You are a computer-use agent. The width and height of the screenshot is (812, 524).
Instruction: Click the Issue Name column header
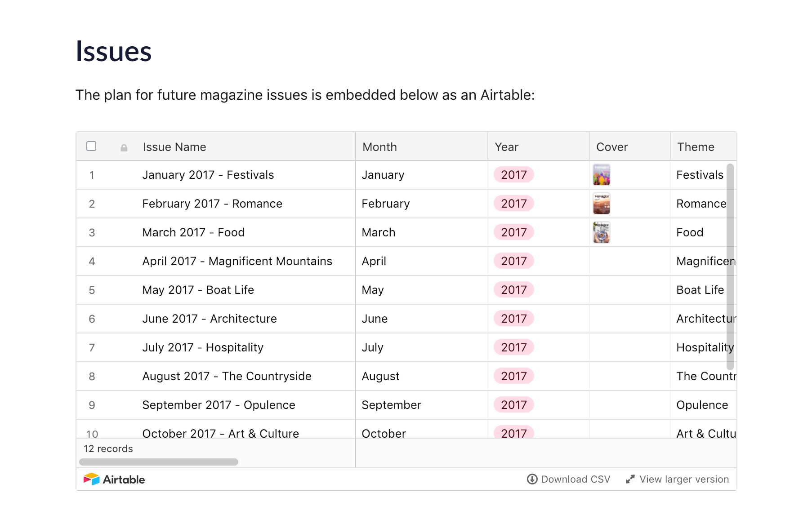[x=174, y=147]
